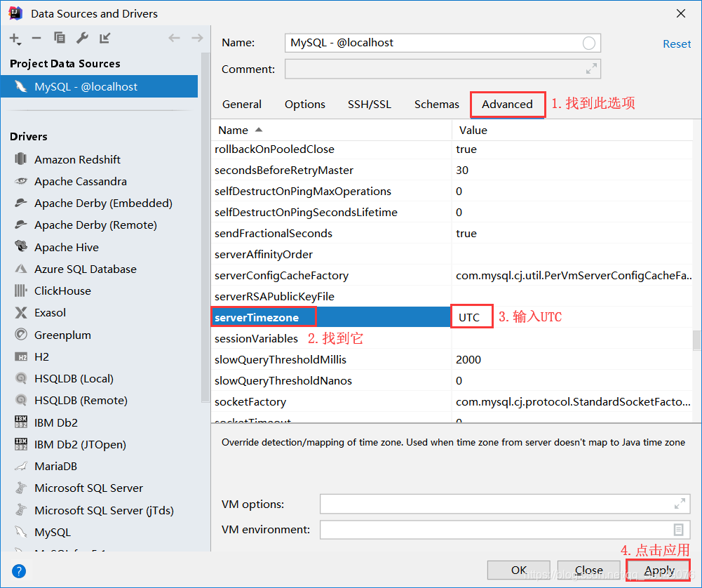
Task: Select MySQL - @localhost data source
Action: tap(99, 86)
